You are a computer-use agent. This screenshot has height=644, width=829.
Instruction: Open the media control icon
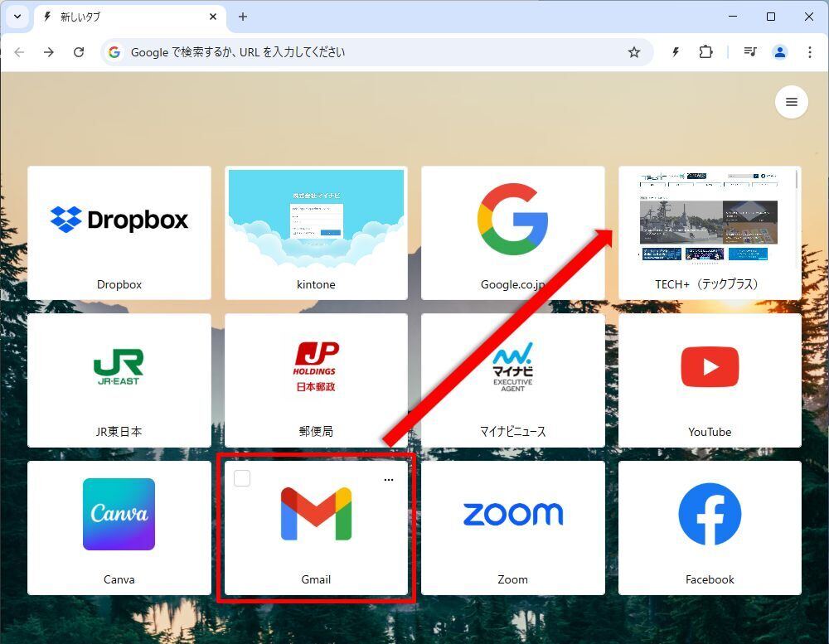pyautogui.click(x=749, y=52)
